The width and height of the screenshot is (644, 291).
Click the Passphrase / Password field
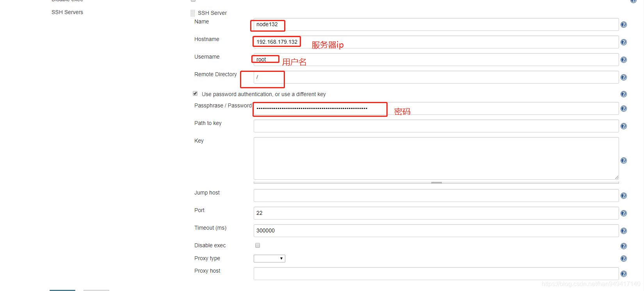pos(436,109)
